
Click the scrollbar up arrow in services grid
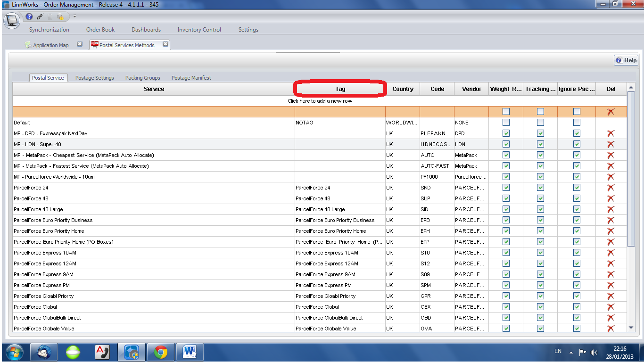click(x=631, y=88)
